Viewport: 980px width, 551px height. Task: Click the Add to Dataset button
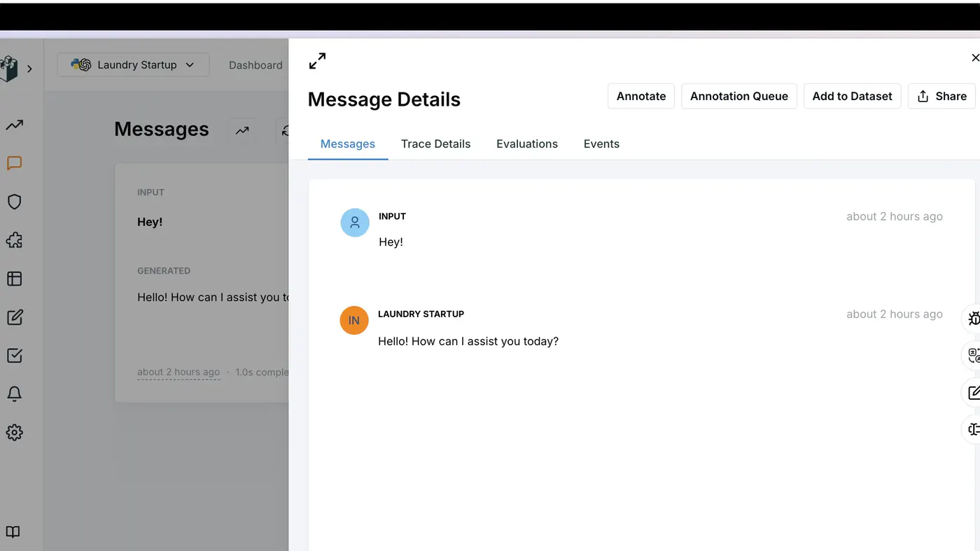coord(852,96)
